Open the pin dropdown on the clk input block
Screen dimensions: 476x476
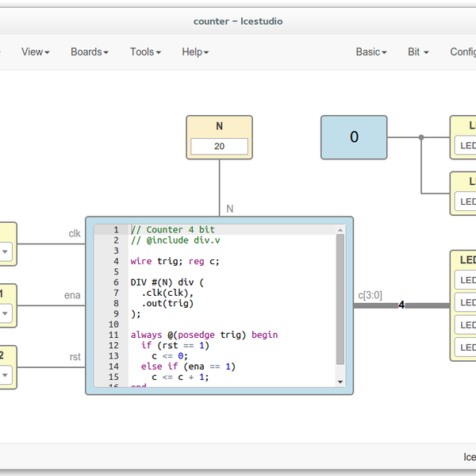pyautogui.click(x=5, y=251)
